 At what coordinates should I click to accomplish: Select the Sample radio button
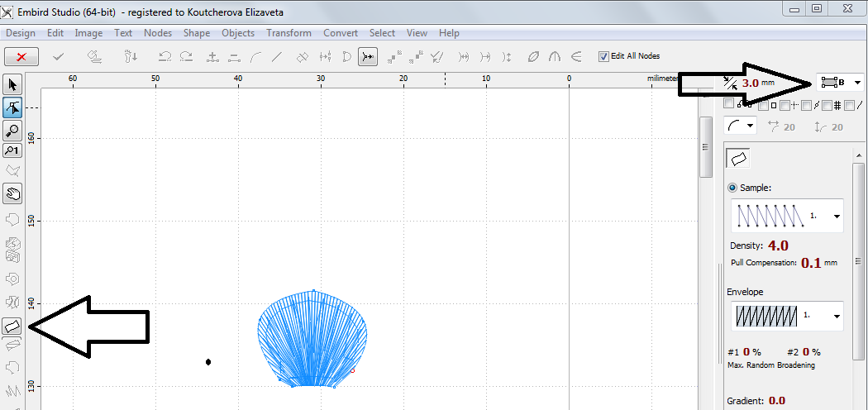(732, 188)
